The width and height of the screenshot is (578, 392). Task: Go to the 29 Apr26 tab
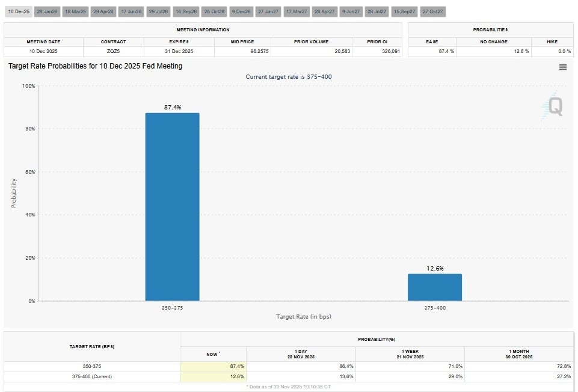(103, 11)
